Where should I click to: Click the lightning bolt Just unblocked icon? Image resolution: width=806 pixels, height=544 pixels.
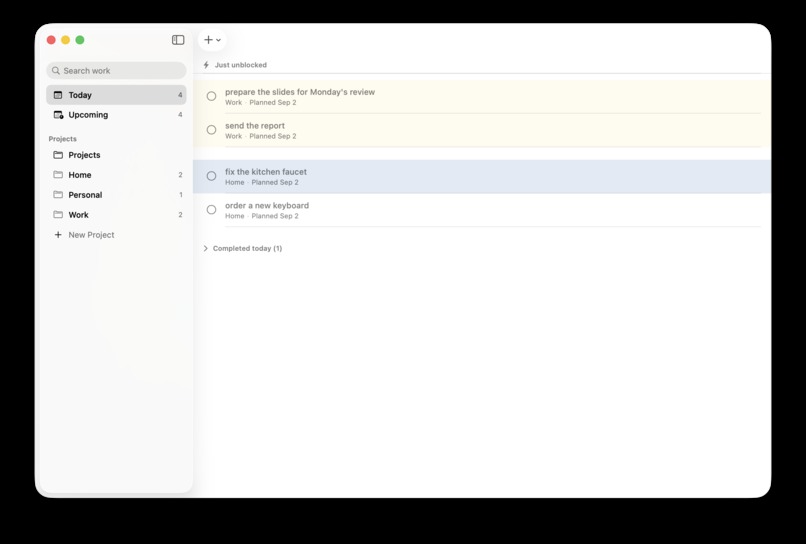pos(206,65)
